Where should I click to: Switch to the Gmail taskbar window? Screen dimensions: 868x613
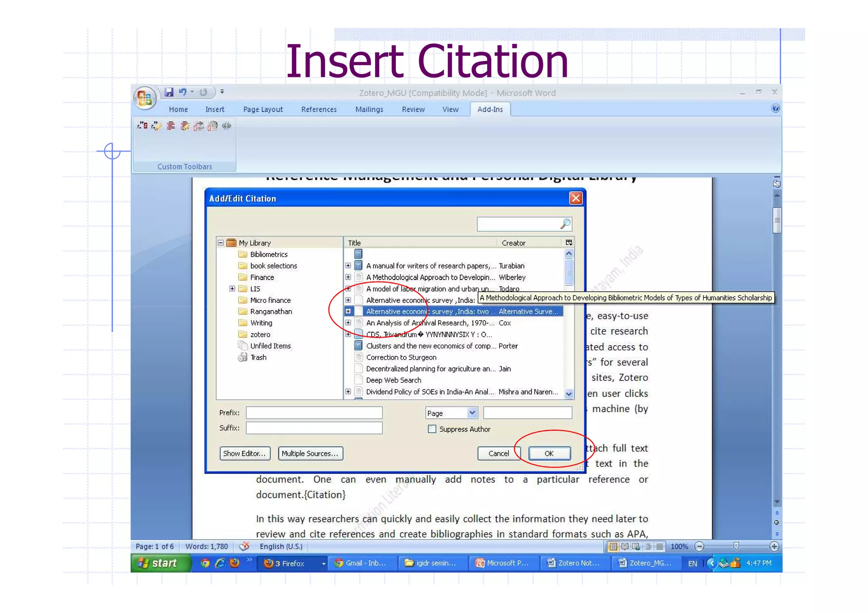point(362,563)
